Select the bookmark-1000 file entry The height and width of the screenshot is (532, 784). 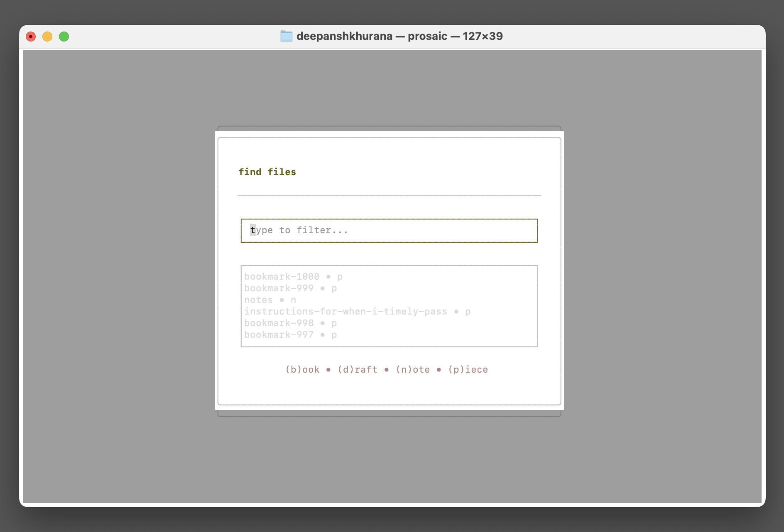tap(282, 276)
